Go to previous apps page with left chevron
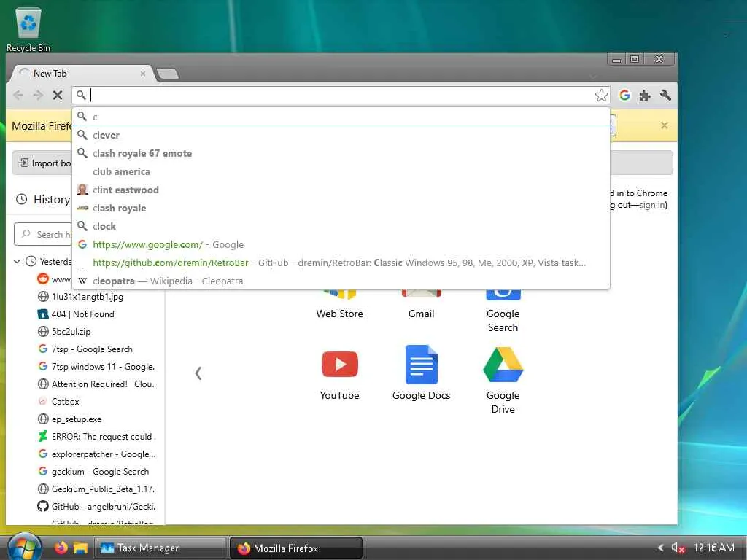The height and width of the screenshot is (560, 747). click(198, 373)
